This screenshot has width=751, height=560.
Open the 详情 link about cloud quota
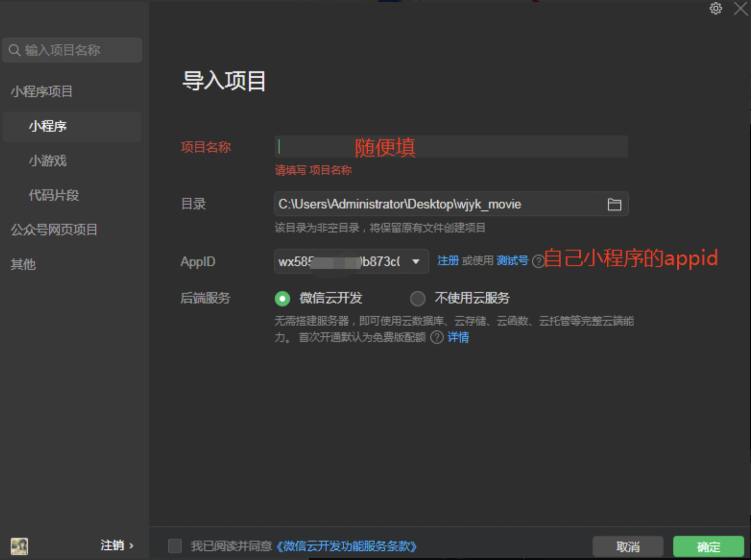pos(458,338)
